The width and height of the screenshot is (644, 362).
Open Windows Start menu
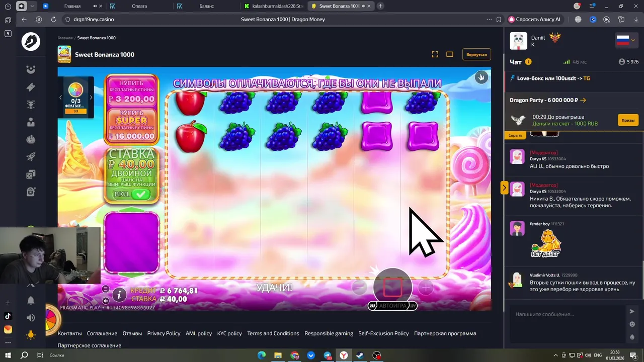pos(8,355)
